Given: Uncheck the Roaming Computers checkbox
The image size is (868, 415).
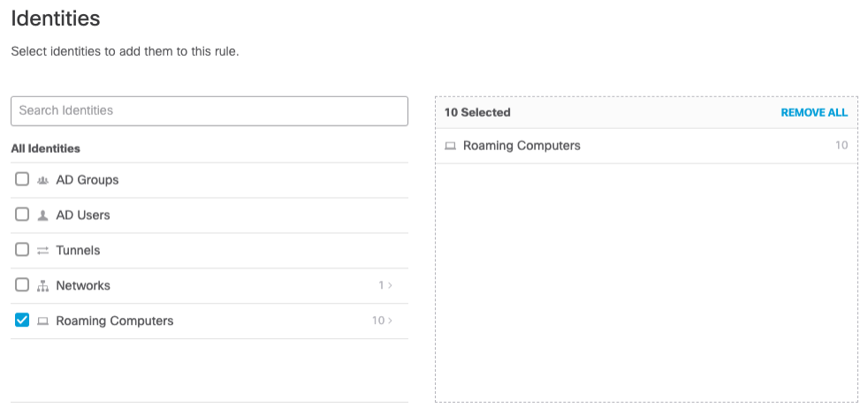Looking at the screenshot, I should [22, 321].
